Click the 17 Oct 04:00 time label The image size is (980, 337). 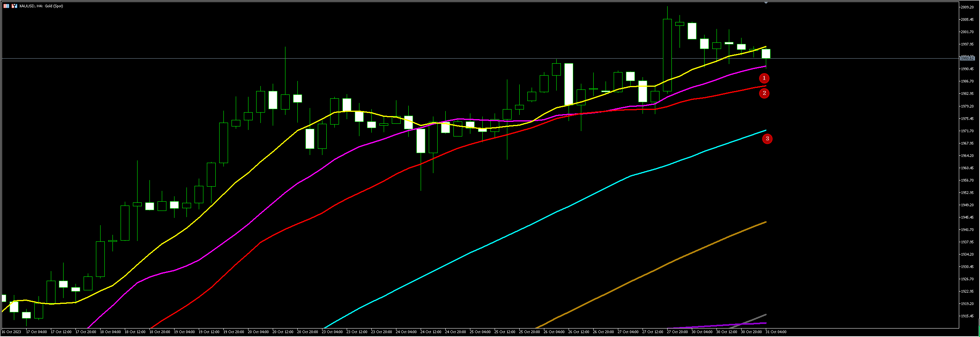37,332
